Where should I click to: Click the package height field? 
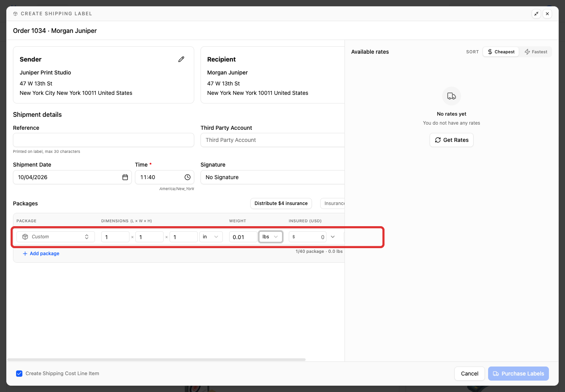pos(184,237)
